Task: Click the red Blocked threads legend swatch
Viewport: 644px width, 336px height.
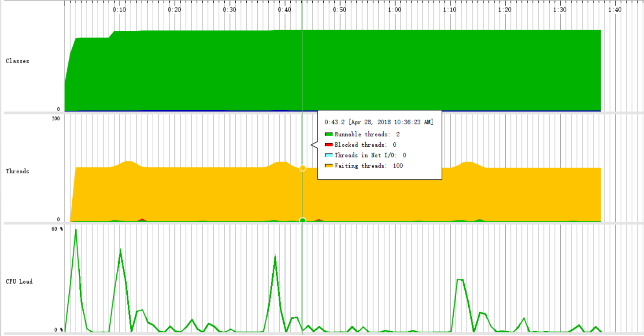Action: pos(329,145)
